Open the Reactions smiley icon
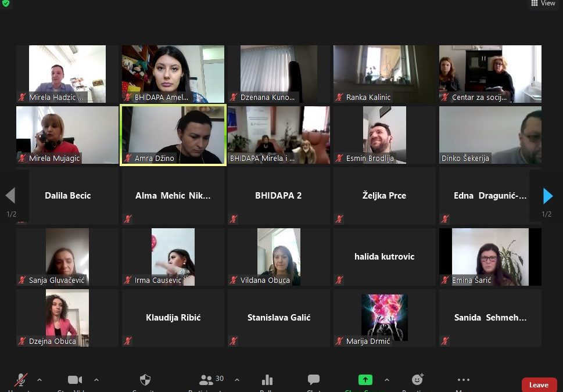The height and width of the screenshot is (392, 563). [x=417, y=380]
